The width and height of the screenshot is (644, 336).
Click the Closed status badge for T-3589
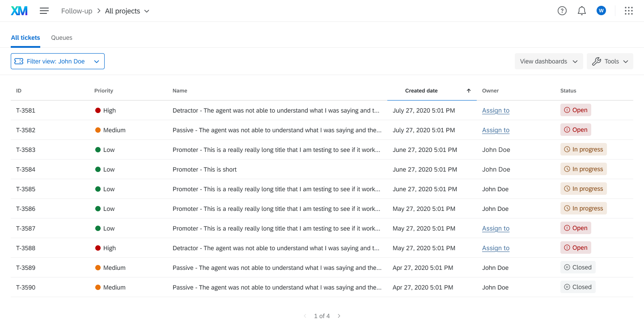point(578,267)
